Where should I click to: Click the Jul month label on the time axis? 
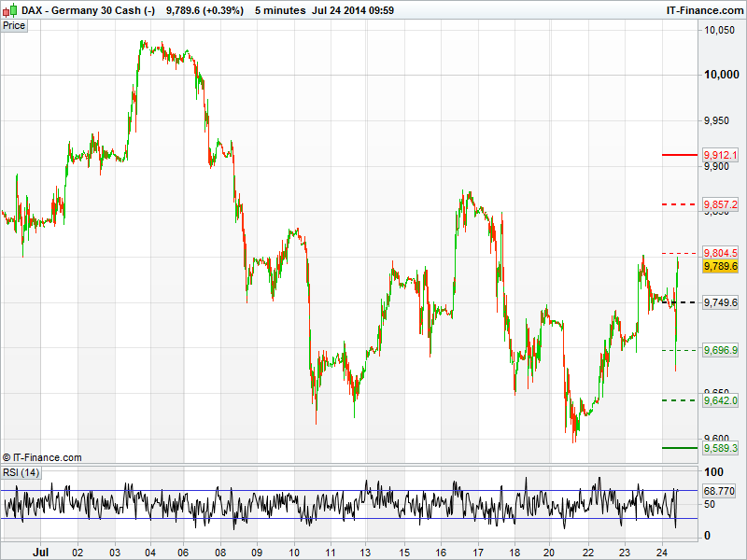pos(40,552)
